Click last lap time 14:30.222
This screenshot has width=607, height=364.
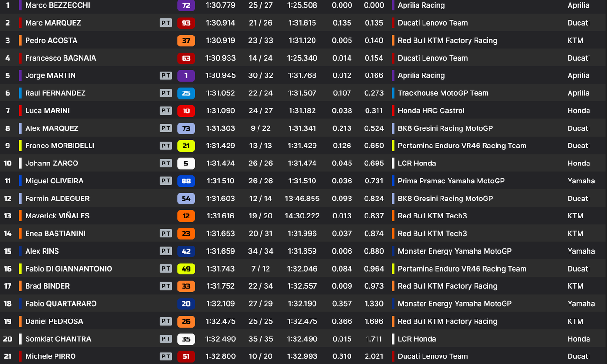302,216
